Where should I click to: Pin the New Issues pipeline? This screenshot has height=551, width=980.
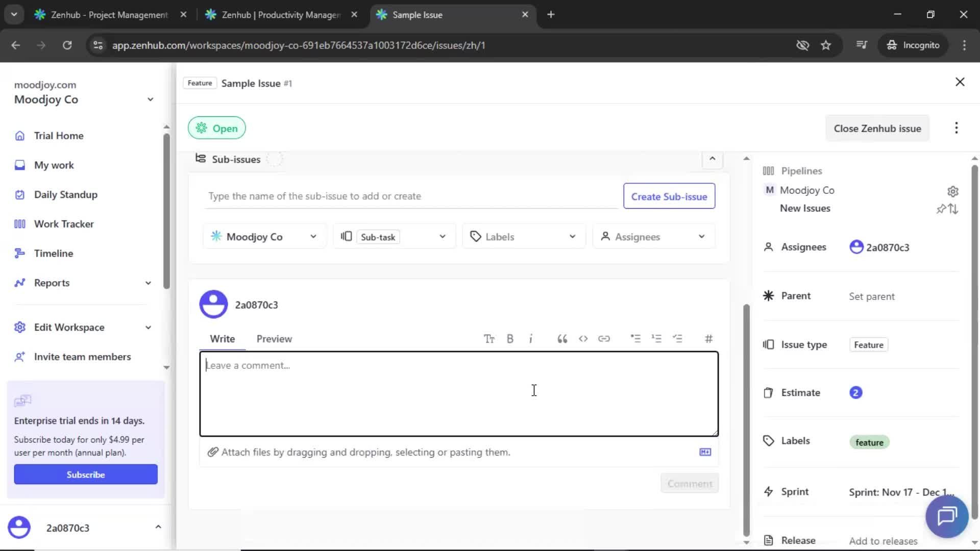[941, 209]
